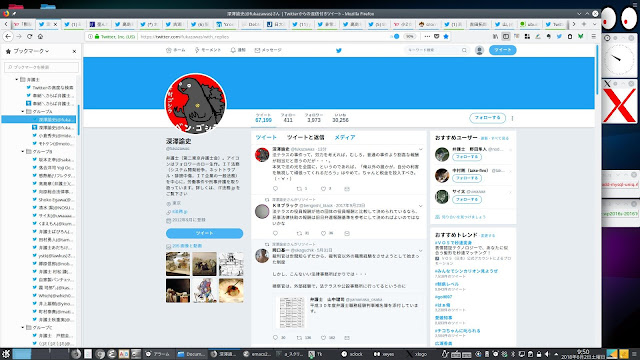Viewport: 640px width, 360px height.
Task: Like the first tweet by 深澤諭史
Action: point(323,189)
